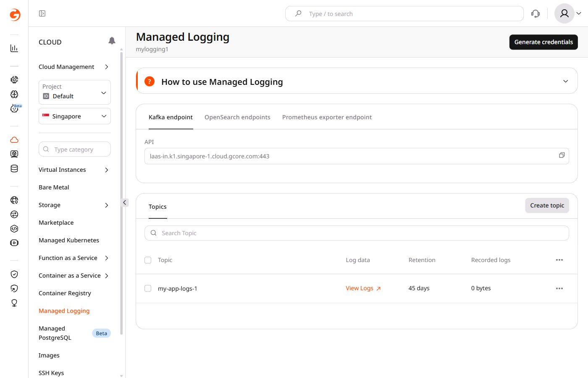The height and width of the screenshot is (378, 588).
Task: Open the chip processor icon in sidebar
Action: point(14,80)
